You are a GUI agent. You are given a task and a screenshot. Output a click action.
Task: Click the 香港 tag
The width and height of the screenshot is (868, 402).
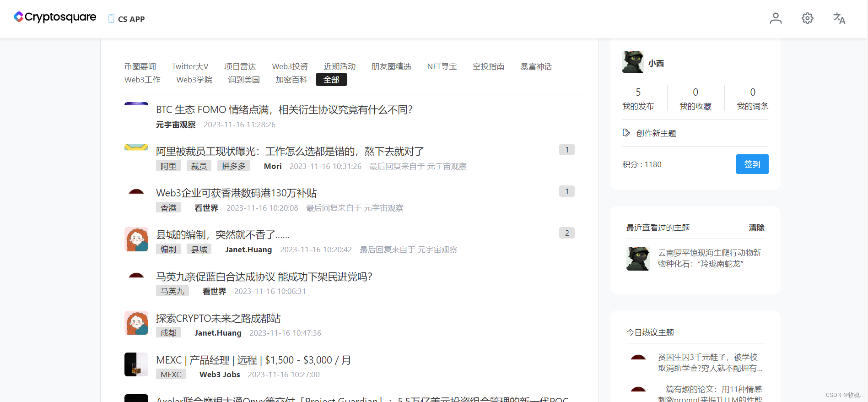tap(168, 207)
